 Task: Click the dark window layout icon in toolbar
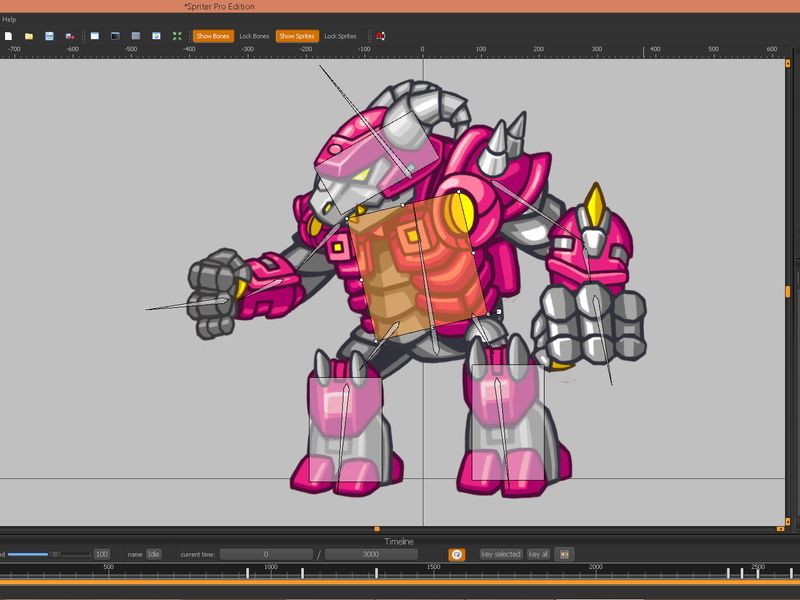pyautogui.click(x=115, y=36)
